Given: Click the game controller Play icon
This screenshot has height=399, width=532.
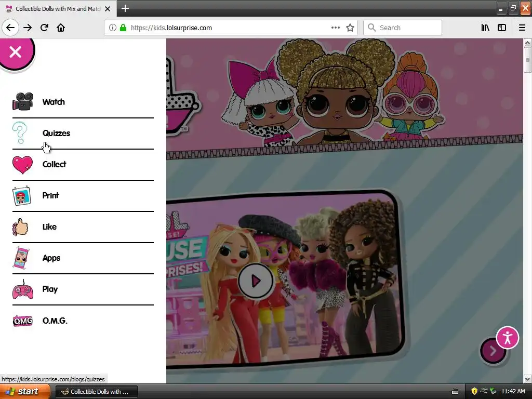Looking at the screenshot, I should point(23,290).
